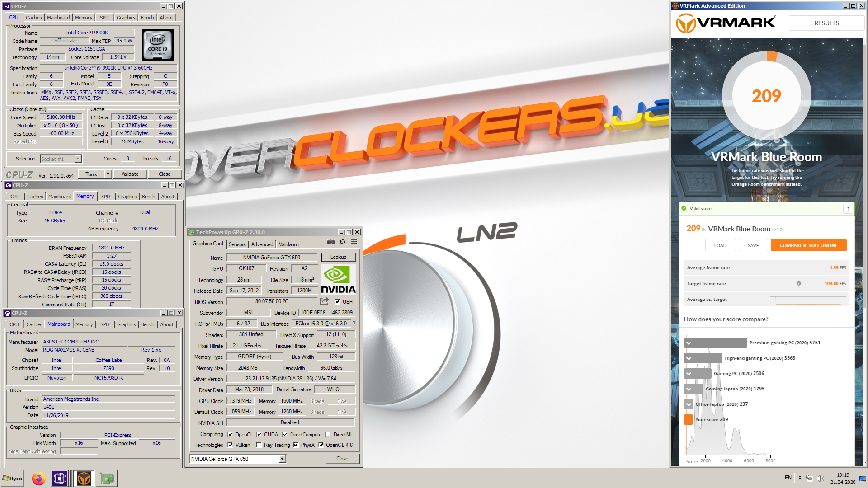Click the GPU-Z refresh icon
Image resolution: width=868 pixels, height=488 pixels.
343,242
